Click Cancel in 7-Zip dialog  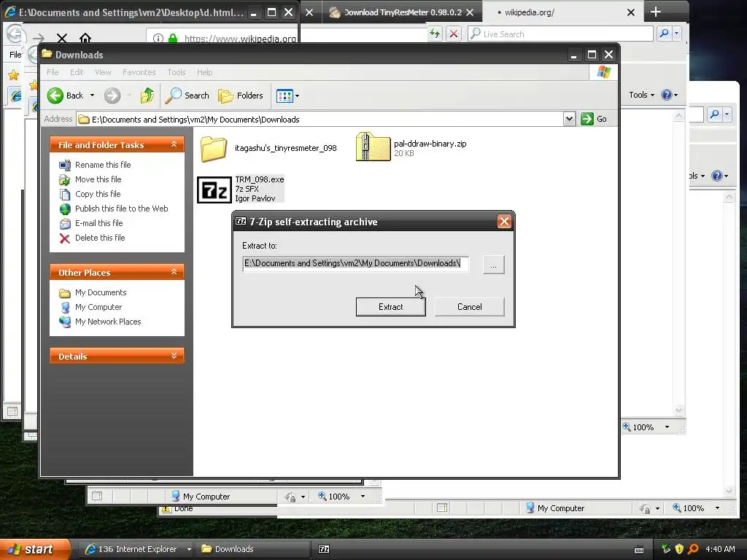(469, 307)
